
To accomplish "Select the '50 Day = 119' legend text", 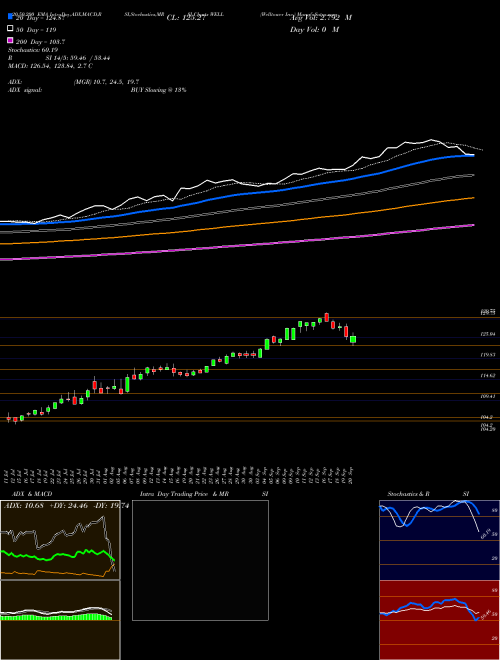I will tap(36, 30).
